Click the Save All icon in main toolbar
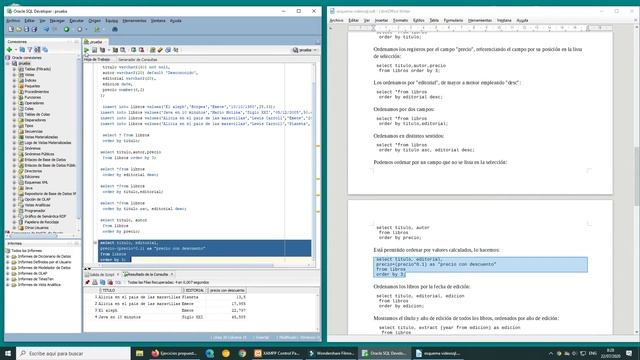Viewport: 640px width, 360px height. [34, 29]
